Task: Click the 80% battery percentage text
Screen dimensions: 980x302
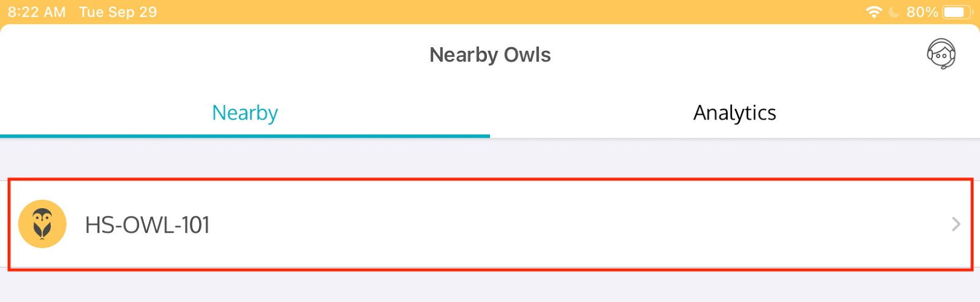Action: point(922,12)
